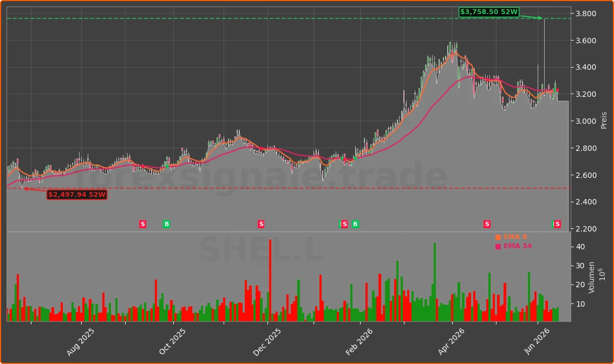Click the 2.800 price axis label

586,148
